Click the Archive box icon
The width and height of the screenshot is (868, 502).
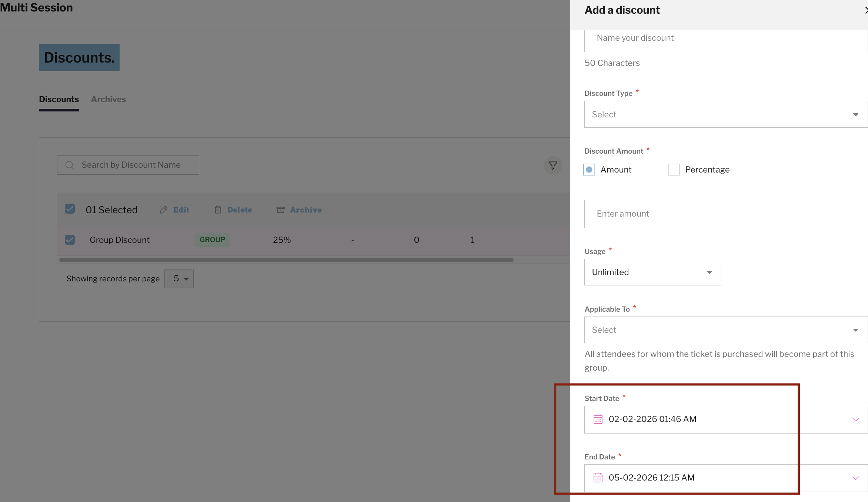click(x=281, y=210)
